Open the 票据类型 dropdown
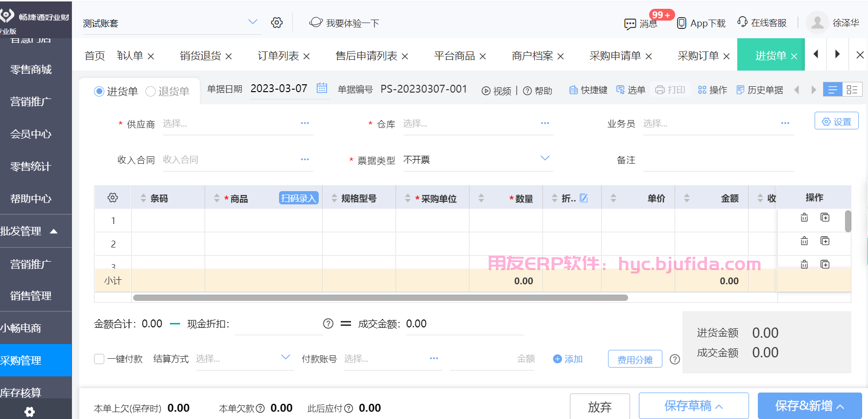Screen dimensions: 868x419 pos(545,158)
